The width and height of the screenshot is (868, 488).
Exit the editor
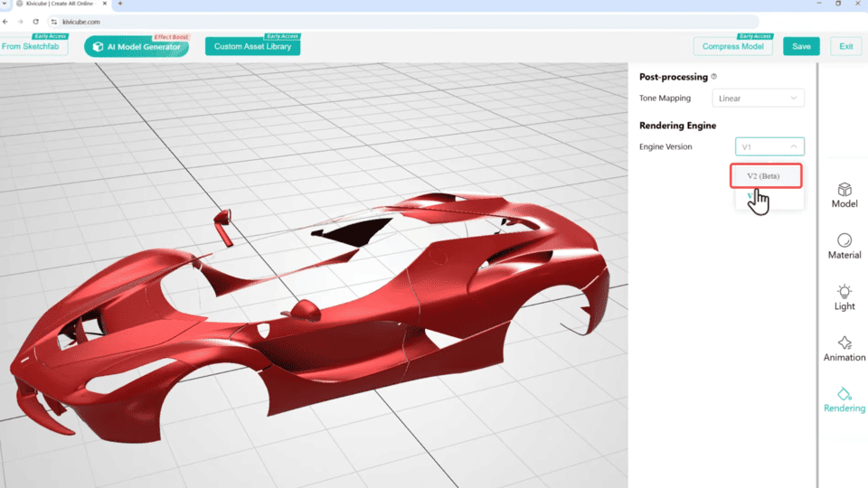click(x=846, y=46)
